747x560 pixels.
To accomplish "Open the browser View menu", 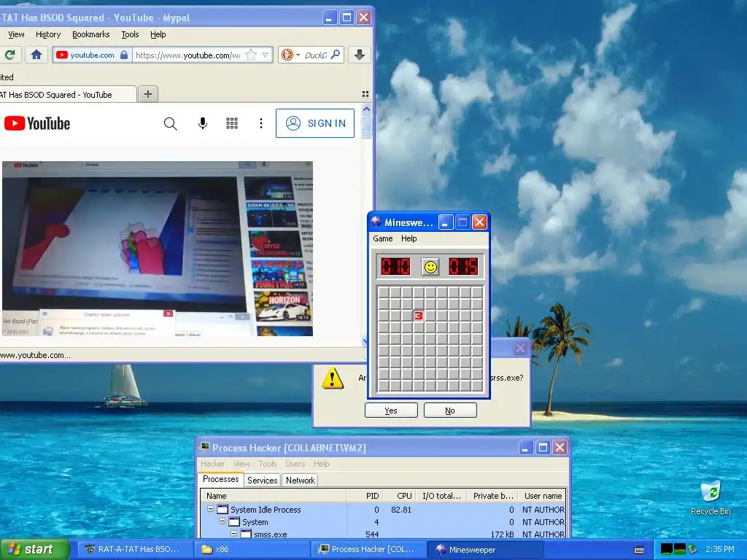I will tap(16, 34).
